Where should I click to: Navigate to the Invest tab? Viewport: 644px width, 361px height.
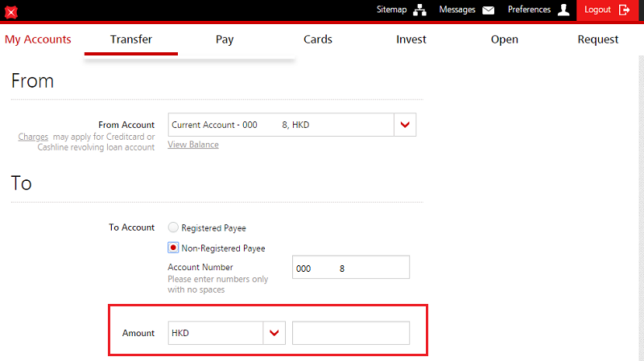tap(411, 39)
